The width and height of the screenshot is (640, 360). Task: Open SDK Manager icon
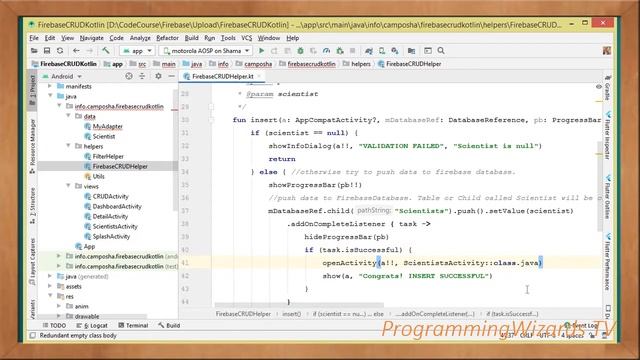point(395,51)
